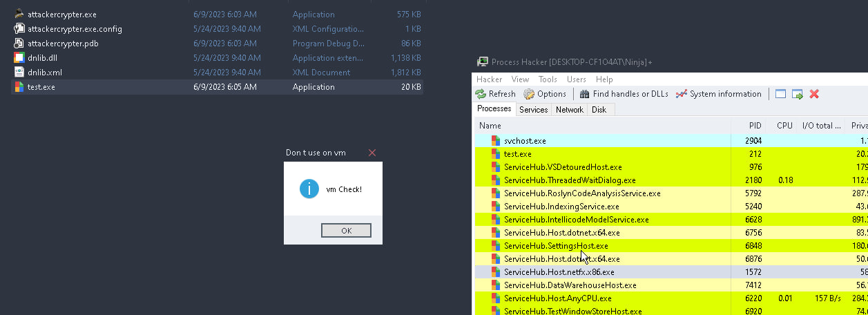Open the Hacker menu
Image resolution: width=868 pixels, height=315 pixels.
pyautogui.click(x=490, y=79)
